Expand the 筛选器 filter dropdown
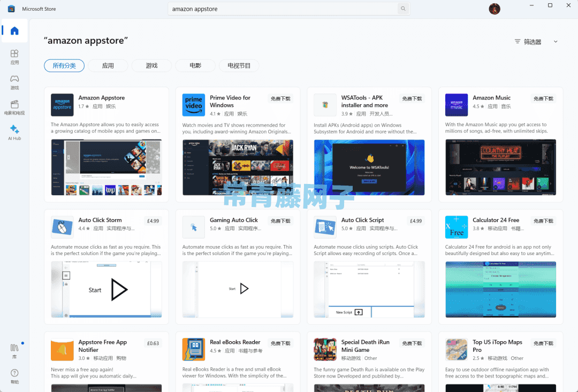The image size is (578, 392). pos(536,42)
